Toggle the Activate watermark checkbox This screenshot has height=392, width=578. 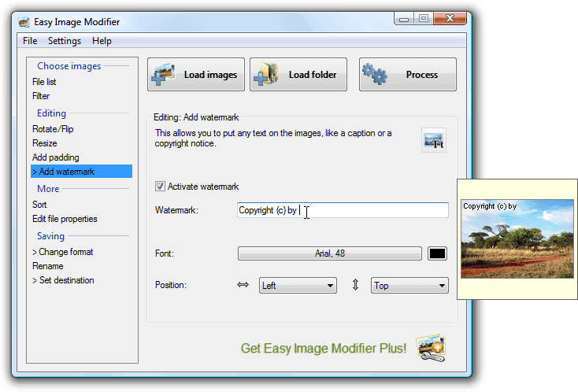160,187
